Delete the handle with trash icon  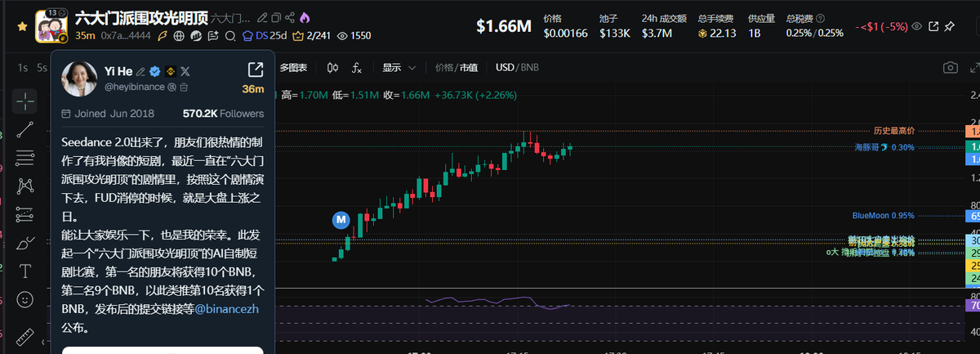click(x=184, y=87)
